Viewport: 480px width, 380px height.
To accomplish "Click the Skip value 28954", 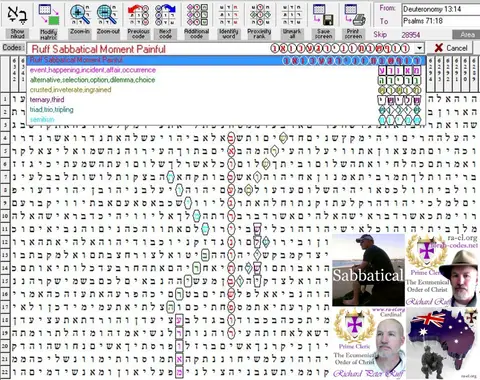I will 411,35.
